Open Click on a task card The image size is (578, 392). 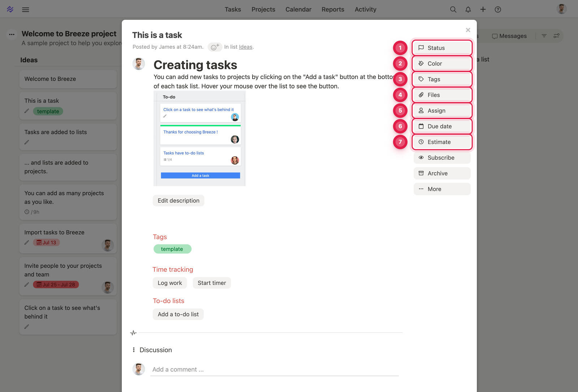click(x=68, y=317)
